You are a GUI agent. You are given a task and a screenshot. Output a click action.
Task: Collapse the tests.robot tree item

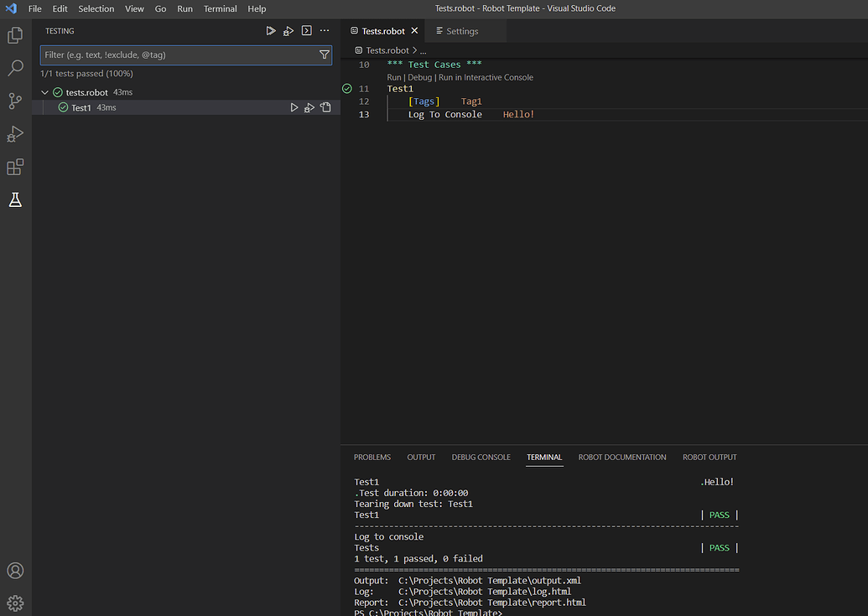tap(44, 92)
